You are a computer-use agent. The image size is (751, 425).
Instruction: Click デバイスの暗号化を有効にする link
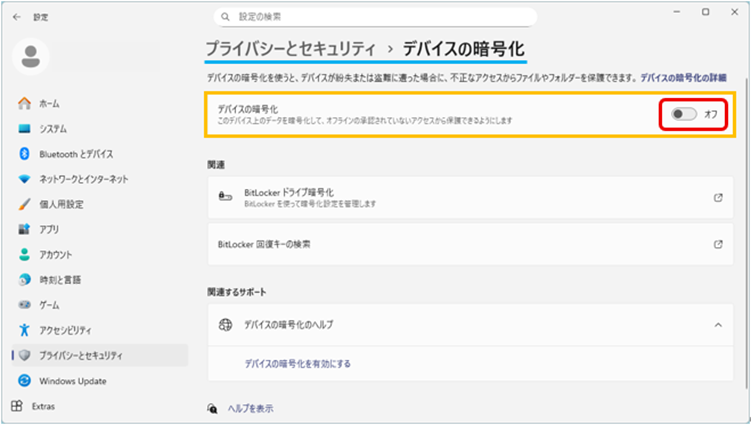297,363
